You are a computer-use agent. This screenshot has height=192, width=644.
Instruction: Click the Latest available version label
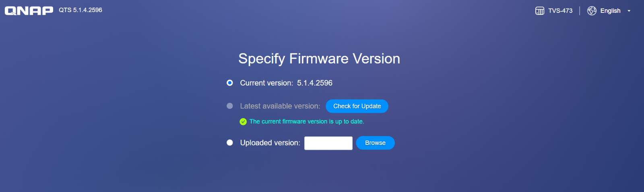[x=280, y=106]
